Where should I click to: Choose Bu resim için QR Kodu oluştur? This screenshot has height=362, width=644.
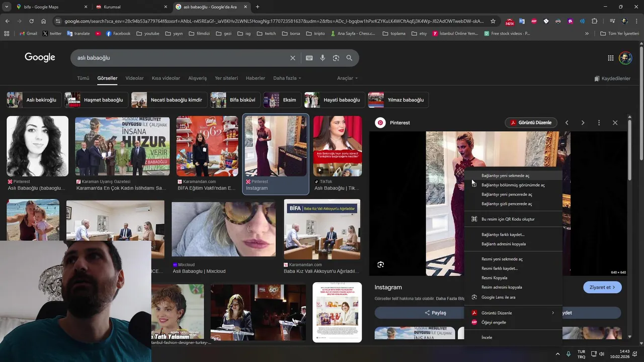pyautogui.click(x=513, y=219)
